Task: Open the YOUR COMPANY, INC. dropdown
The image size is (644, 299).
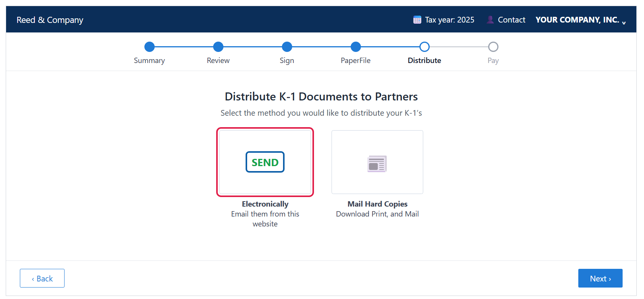Action: (x=581, y=20)
